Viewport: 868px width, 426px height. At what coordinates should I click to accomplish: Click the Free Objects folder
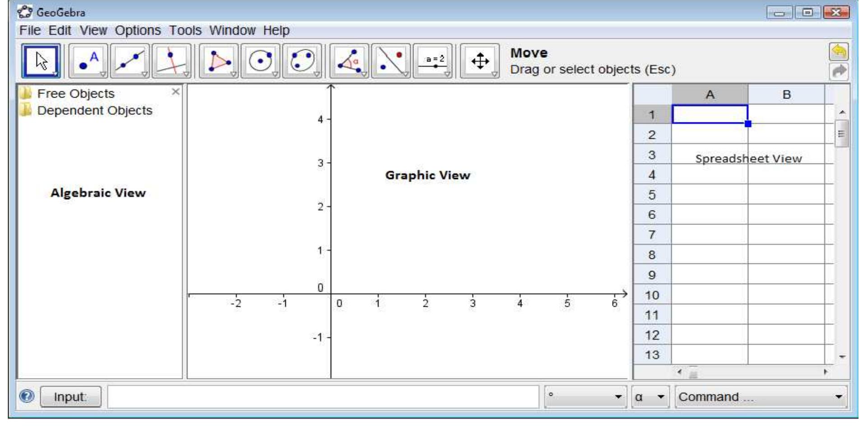click(x=67, y=94)
